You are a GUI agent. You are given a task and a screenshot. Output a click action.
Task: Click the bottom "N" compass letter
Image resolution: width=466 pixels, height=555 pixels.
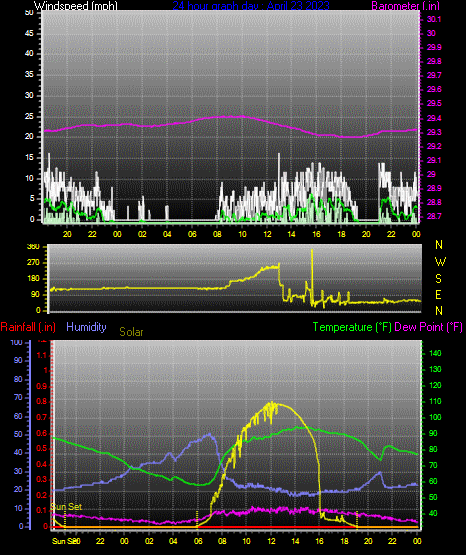click(x=439, y=311)
